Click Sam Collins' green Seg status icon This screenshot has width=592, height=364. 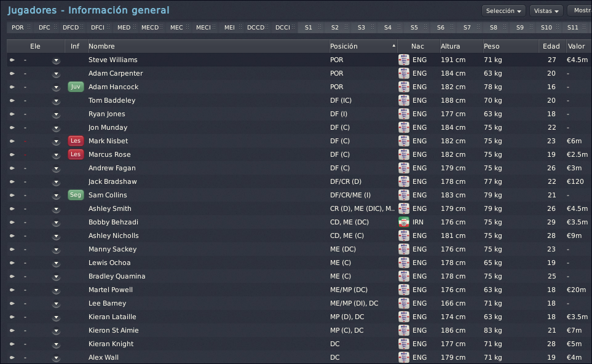76,195
